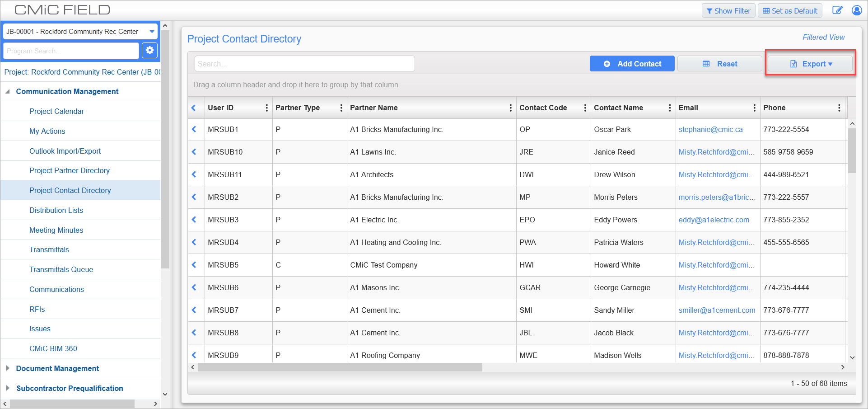Click the header row arrow icon
The width and height of the screenshot is (868, 409).
point(194,108)
